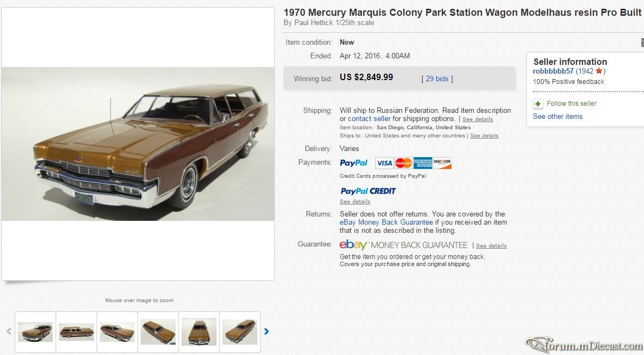
Task: Open seller profile robbbbbb57
Action: click(553, 71)
